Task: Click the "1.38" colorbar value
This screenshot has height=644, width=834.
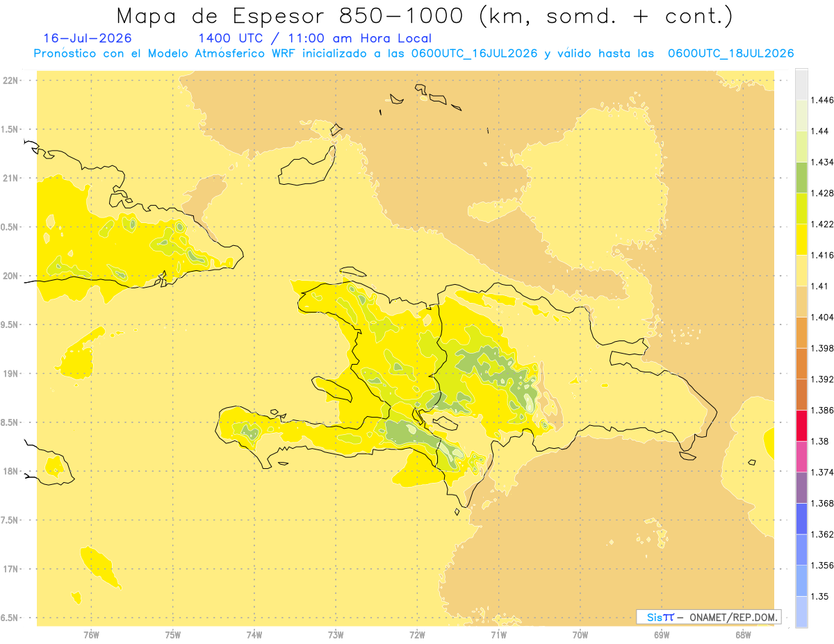Action: click(821, 441)
